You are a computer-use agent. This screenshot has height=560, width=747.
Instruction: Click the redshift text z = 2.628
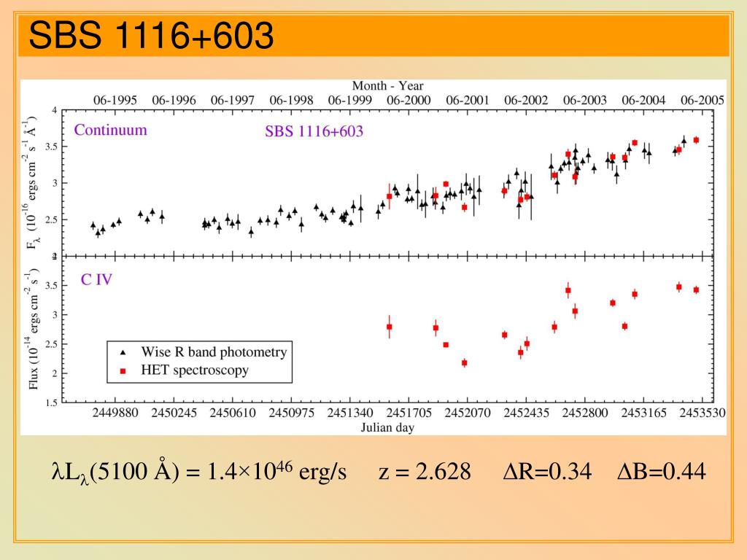(x=425, y=472)
